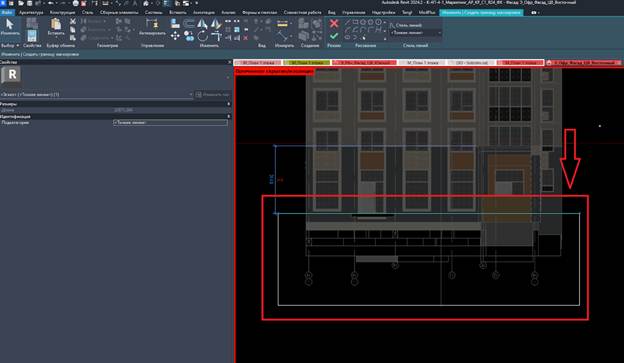Switch to the {3D} view tab
This screenshot has height=363, width=624.
coord(472,63)
